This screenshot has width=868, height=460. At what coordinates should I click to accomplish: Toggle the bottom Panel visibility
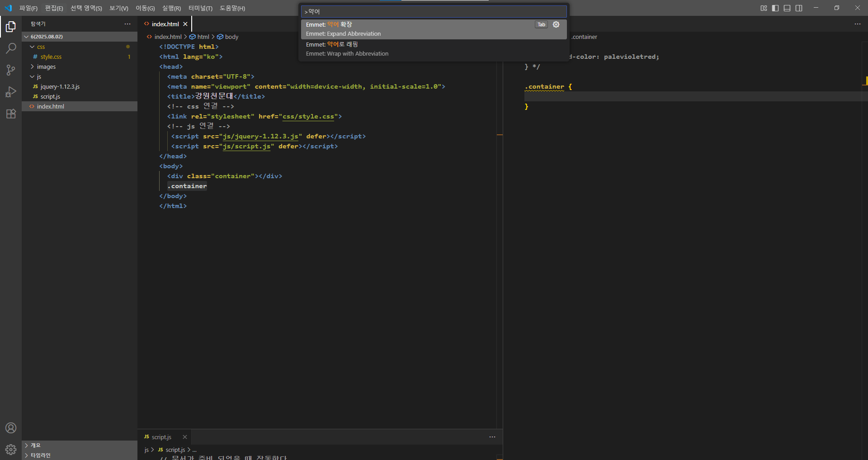coord(787,8)
